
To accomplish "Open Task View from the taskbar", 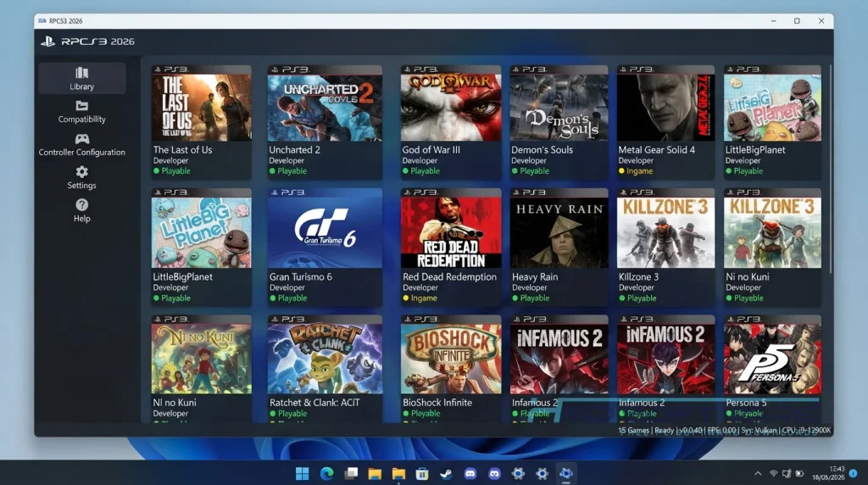I will (x=351, y=473).
